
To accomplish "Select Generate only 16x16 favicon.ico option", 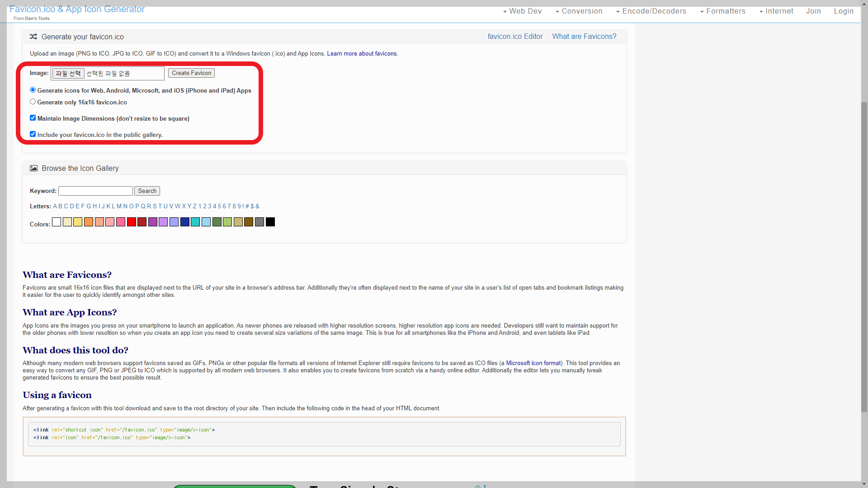I will click(33, 102).
